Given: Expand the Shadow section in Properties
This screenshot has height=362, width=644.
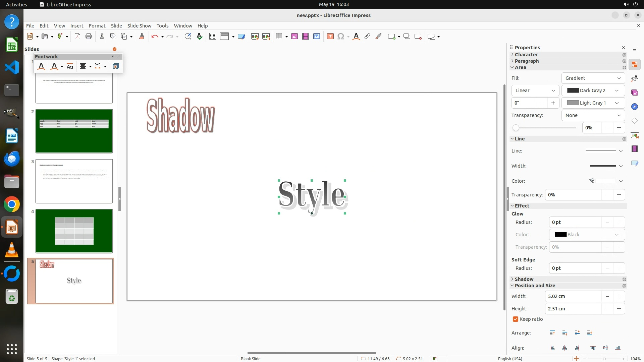Looking at the screenshot, I should pyautogui.click(x=524, y=279).
